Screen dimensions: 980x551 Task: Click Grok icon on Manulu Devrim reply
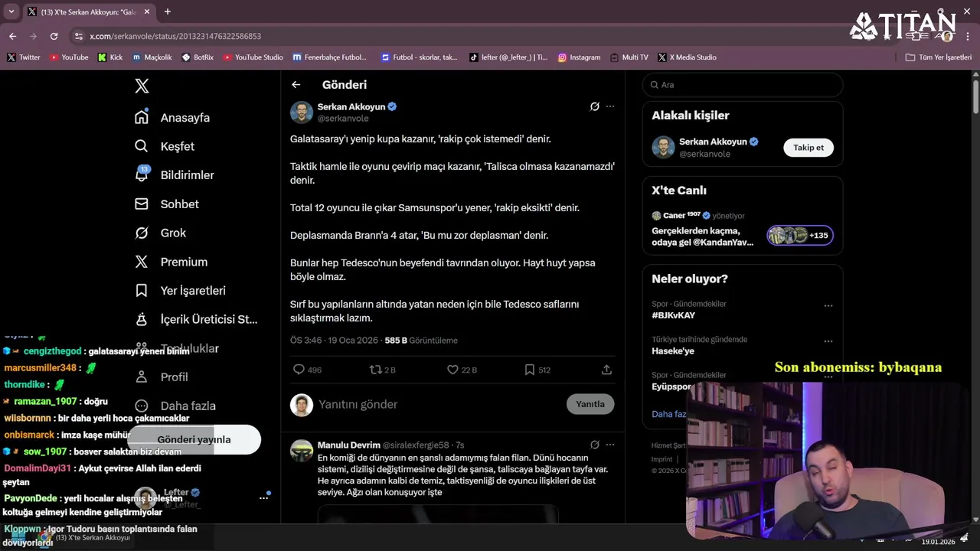(x=594, y=445)
